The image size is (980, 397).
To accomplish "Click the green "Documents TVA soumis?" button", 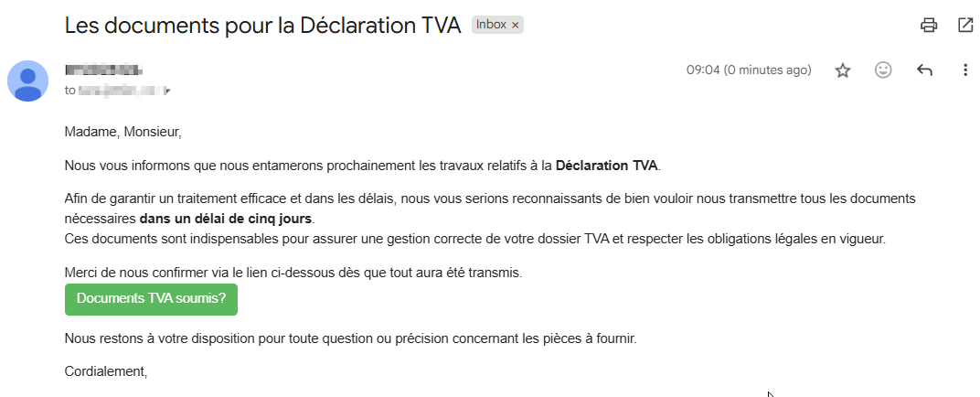I will point(151,299).
